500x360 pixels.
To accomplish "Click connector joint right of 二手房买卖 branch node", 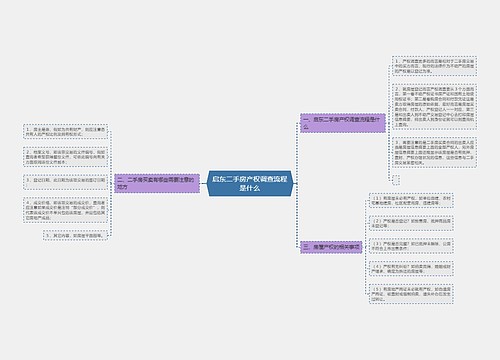I will click(203, 183).
